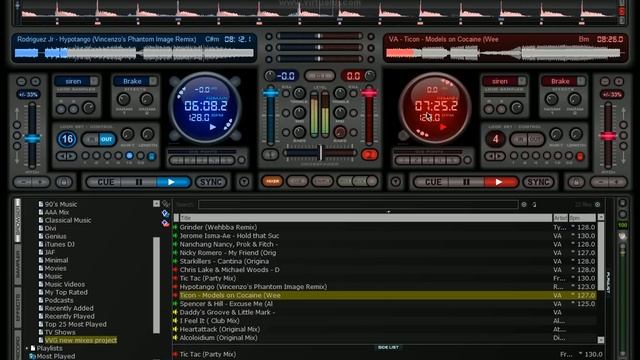640x360 pixels.
Task: Toggle the red headphone cue button 2
Action: (369, 155)
